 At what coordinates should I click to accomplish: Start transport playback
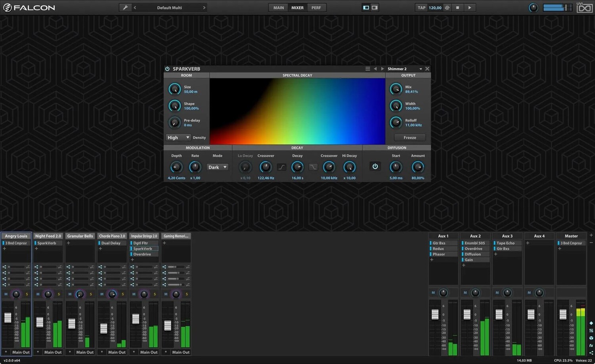pyautogui.click(x=470, y=8)
